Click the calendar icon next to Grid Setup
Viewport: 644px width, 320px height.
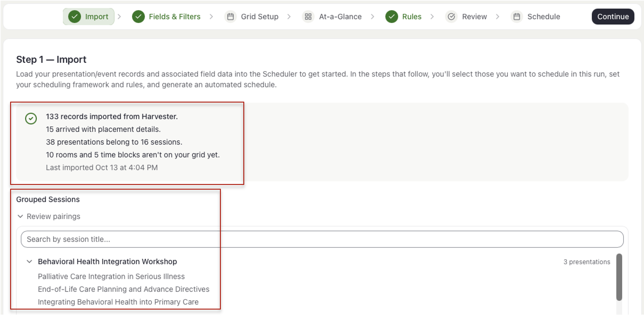pos(231,16)
